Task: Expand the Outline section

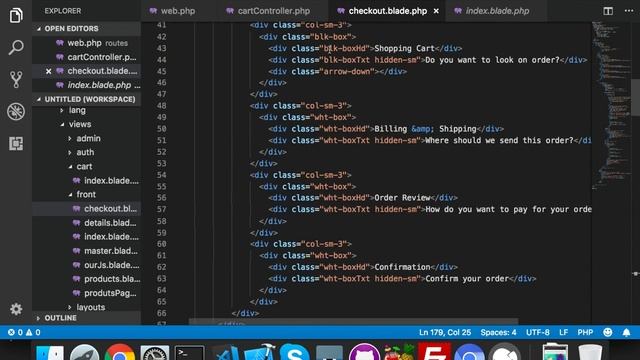Action: (87, 318)
